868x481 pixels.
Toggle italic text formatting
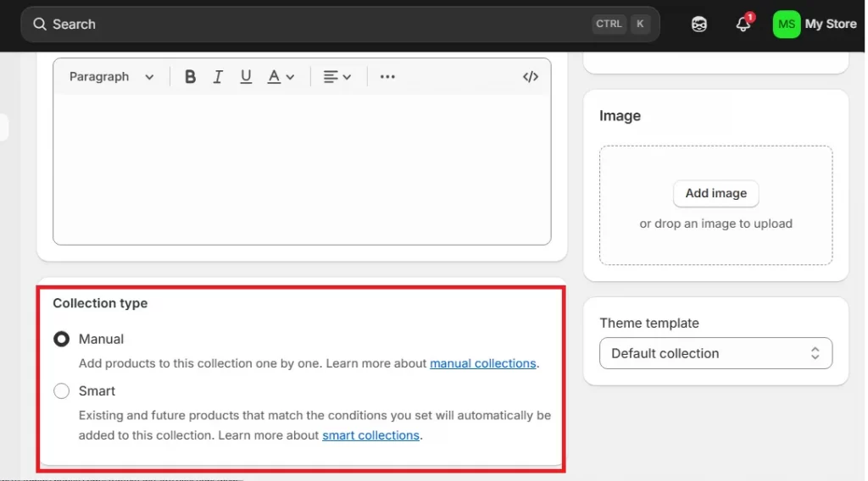[x=218, y=77]
